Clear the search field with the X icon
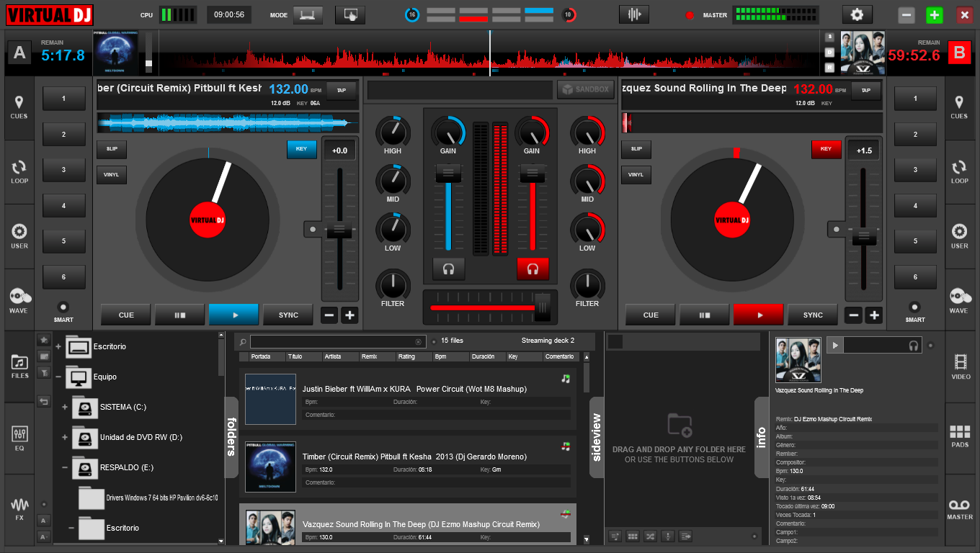The image size is (980, 553). (x=419, y=342)
